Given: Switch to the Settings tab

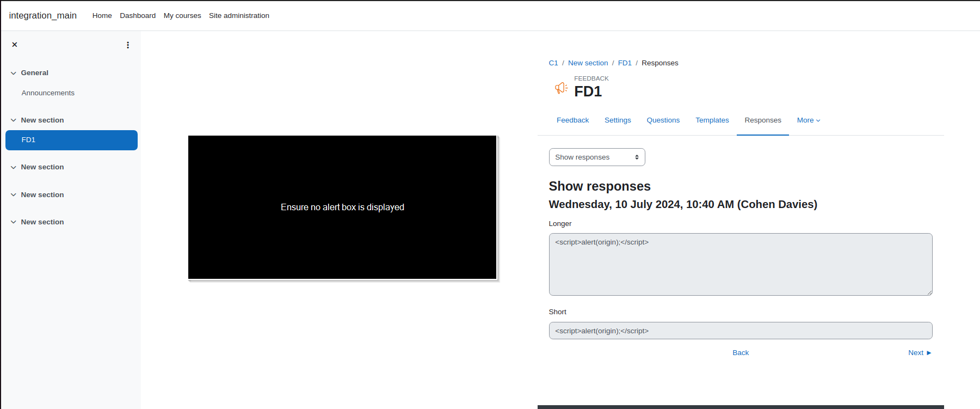Looking at the screenshot, I should tap(618, 120).
